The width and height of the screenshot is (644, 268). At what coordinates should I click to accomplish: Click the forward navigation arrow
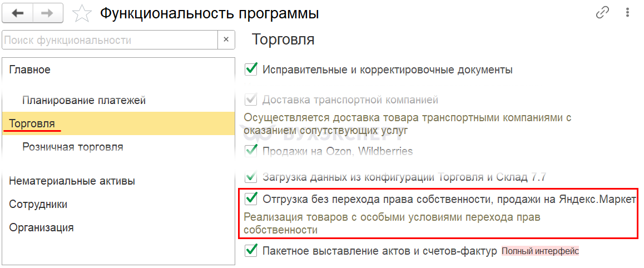pyautogui.click(x=48, y=13)
